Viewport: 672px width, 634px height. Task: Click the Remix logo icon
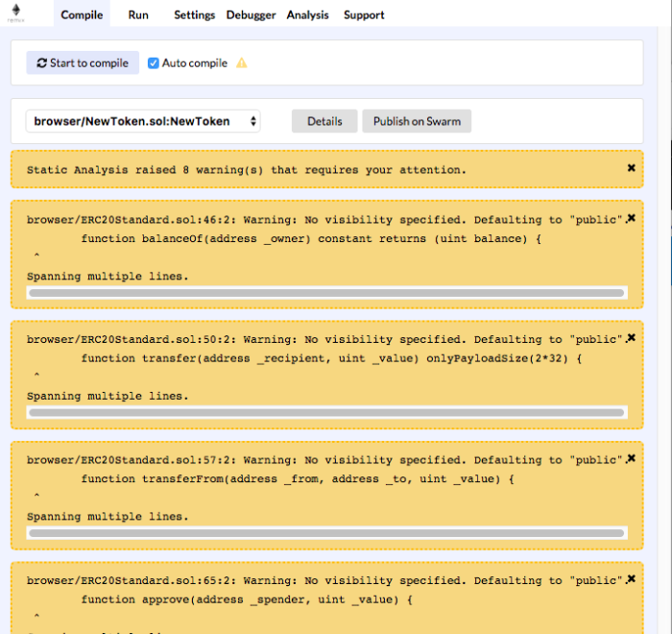tap(16, 14)
